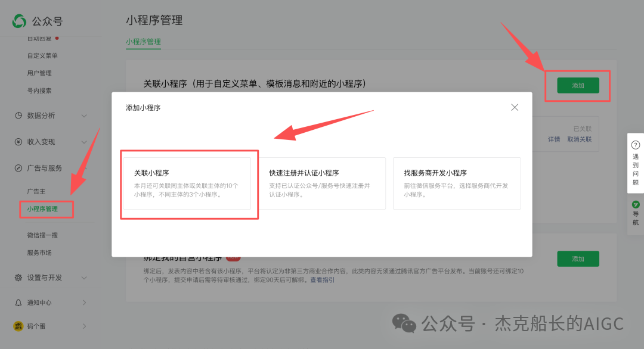Click the green 导航 icon at right edge

point(636,204)
